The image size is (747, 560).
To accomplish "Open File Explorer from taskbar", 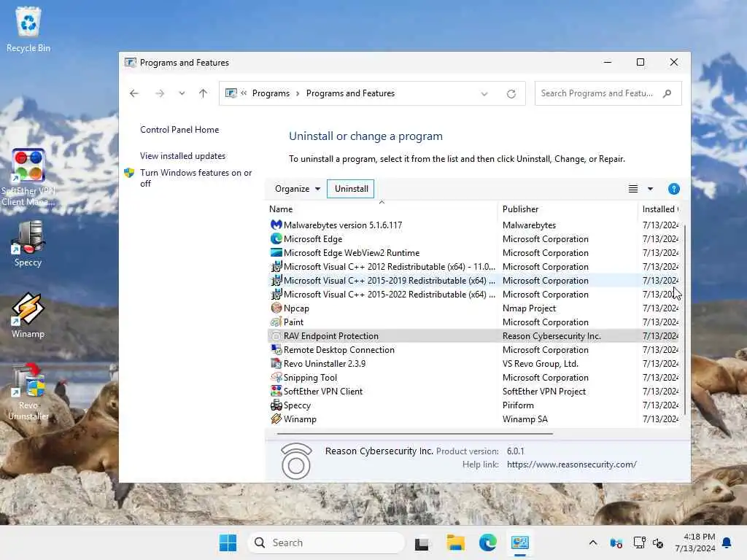I will 455,542.
